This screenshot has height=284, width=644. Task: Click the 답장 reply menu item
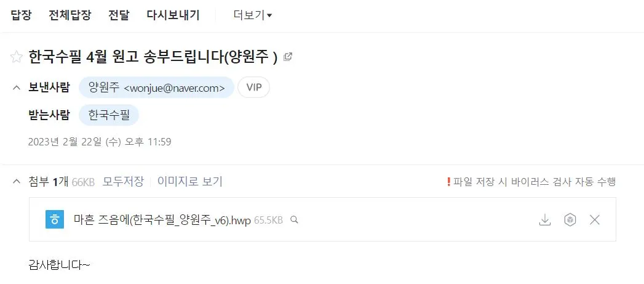click(x=21, y=15)
